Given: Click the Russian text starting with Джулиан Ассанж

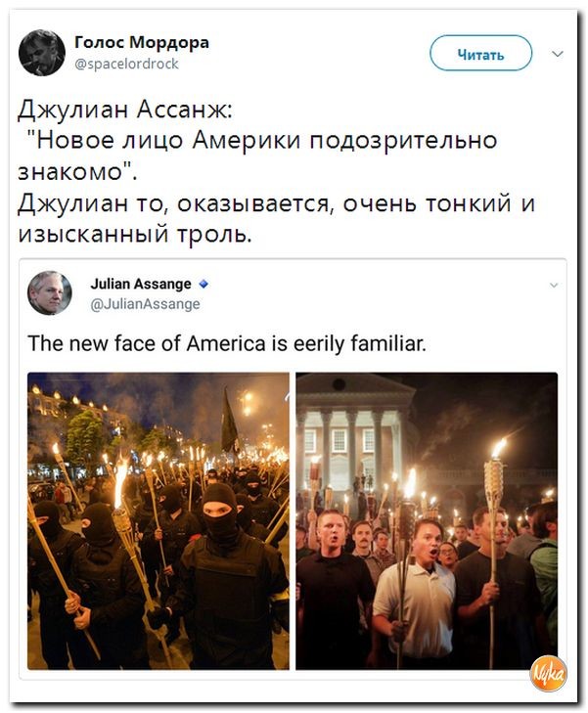Looking at the screenshot, I should 125,110.
